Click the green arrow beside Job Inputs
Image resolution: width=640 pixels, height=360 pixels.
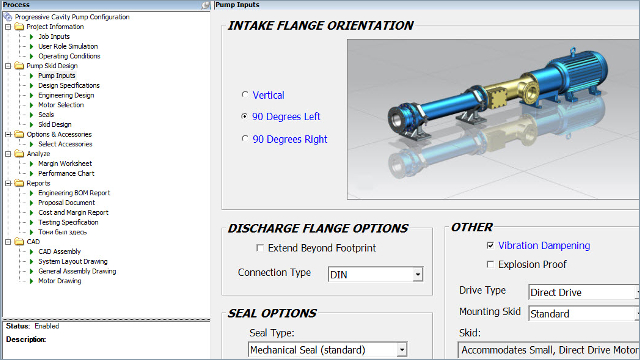tap(31, 37)
